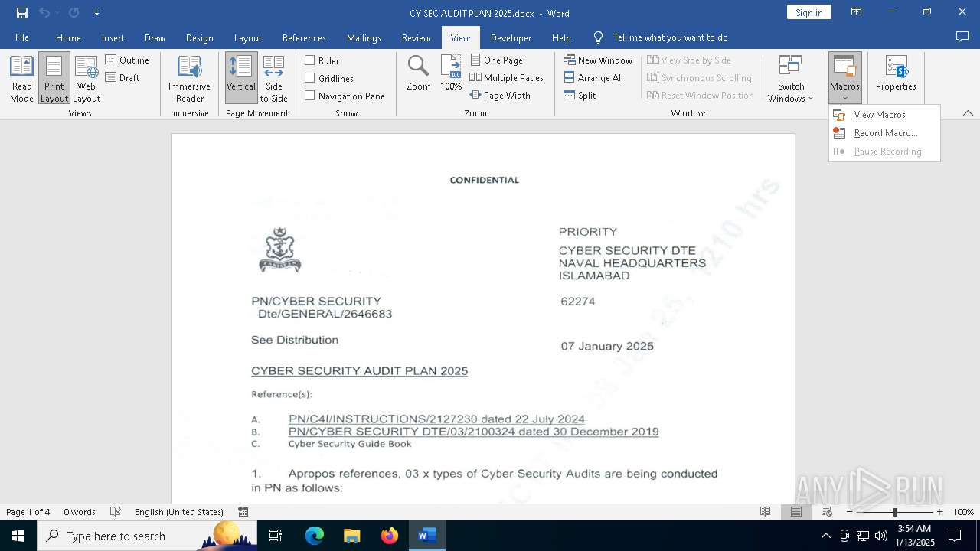Screen dimensions: 980x551
Task: Open the Comments pane icon
Action: (x=962, y=37)
